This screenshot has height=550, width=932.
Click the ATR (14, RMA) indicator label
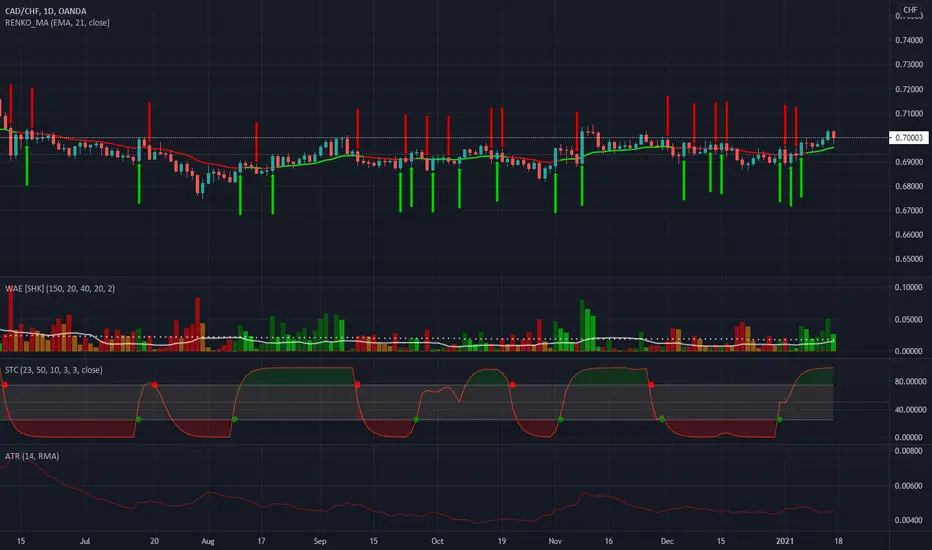pyautogui.click(x=32, y=456)
